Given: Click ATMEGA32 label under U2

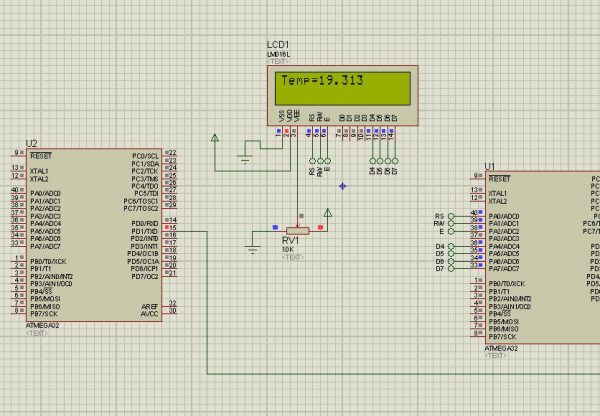Looking at the screenshot, I should pyautogui.click(x=42, y=326).
